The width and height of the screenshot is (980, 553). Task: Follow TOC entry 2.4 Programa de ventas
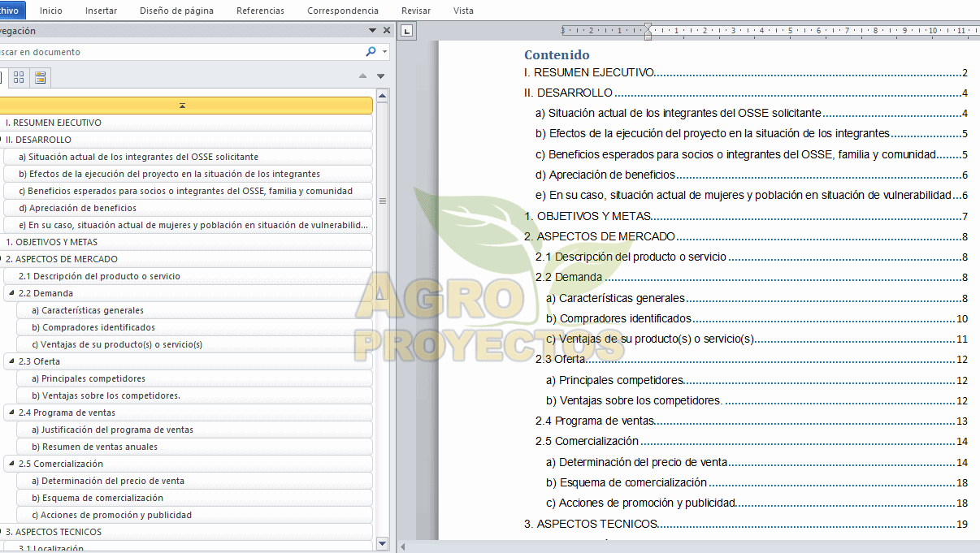[x=752, y=421]
